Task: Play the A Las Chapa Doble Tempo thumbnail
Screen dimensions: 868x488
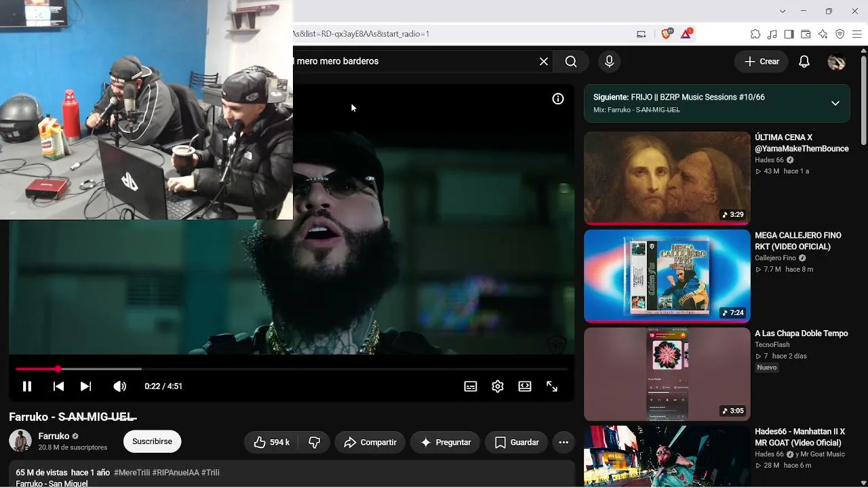Action: click(x=667, y=374)
